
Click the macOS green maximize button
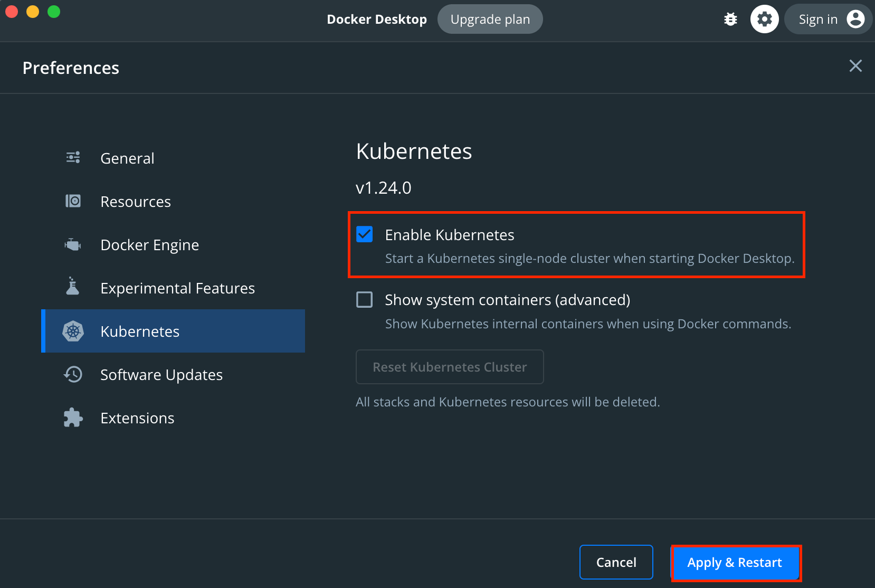tap(54, 12)
